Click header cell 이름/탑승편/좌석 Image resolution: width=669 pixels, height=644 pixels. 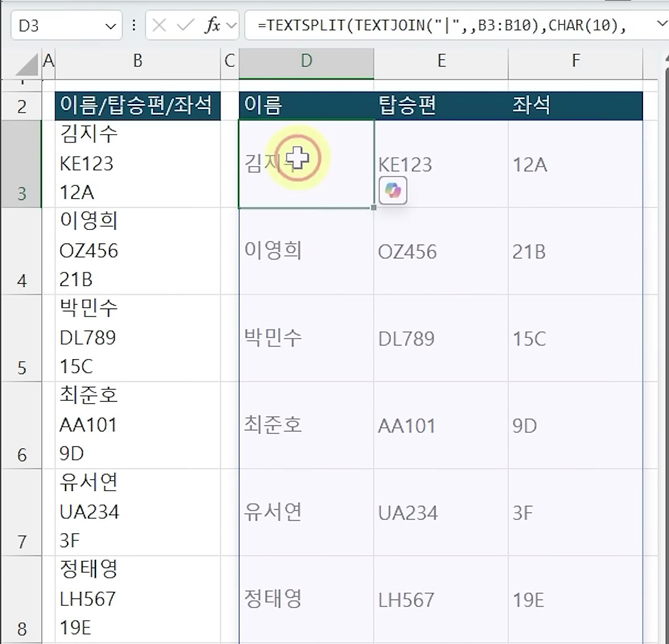pos(138,106)
